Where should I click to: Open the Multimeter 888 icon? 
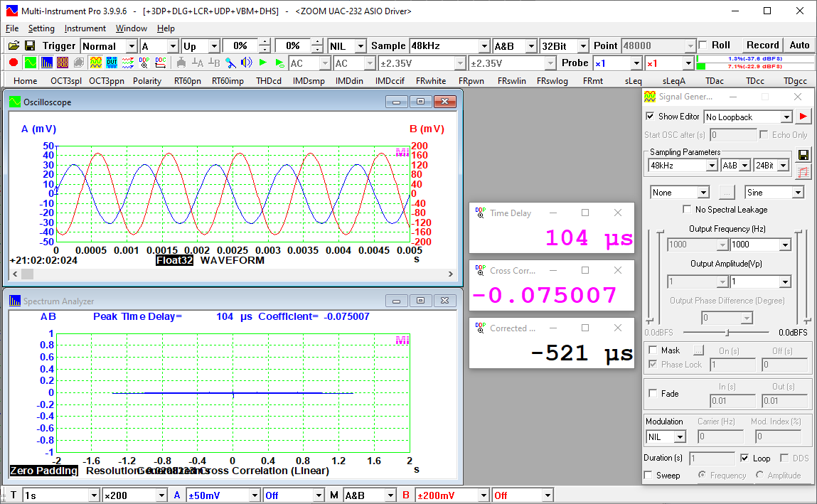[x=61, y=62]
